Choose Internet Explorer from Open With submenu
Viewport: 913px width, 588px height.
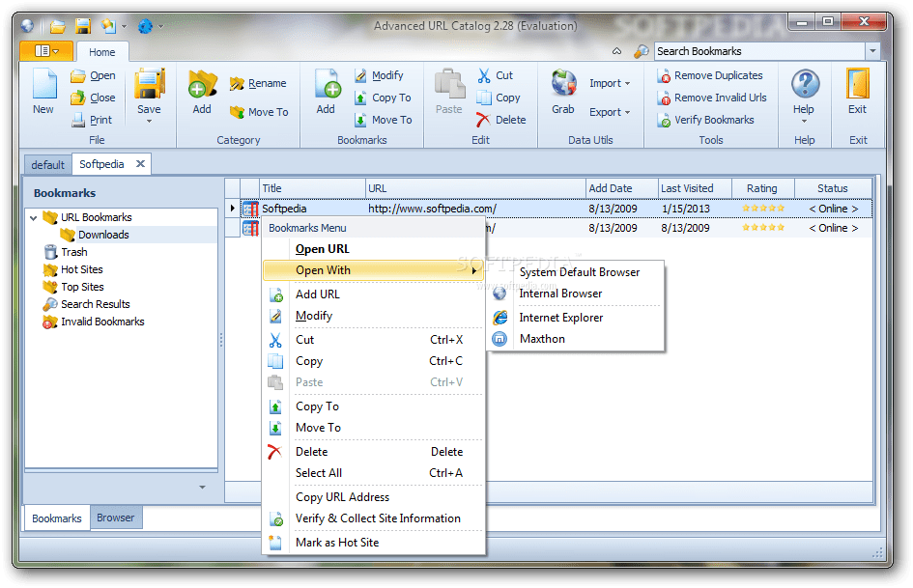click(x=559, y=317)
